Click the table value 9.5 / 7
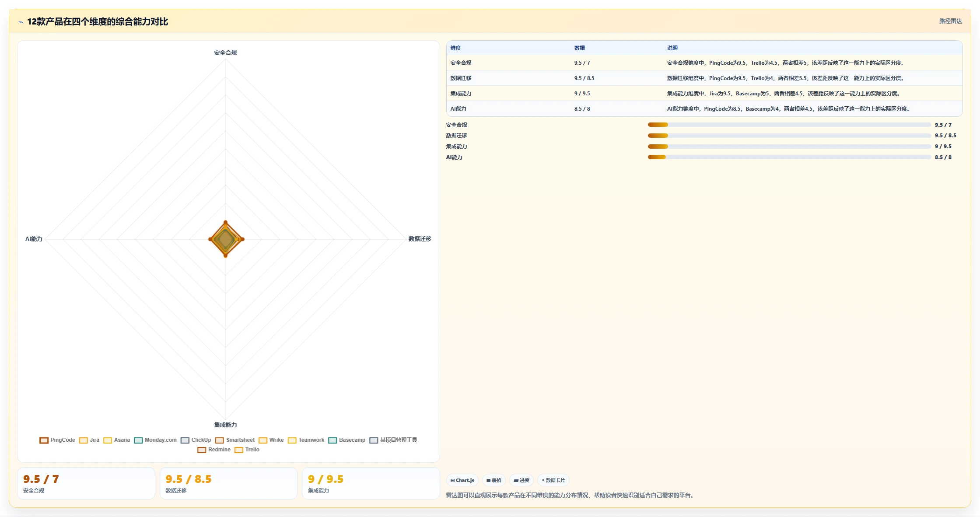This screenshot has height=517, width=980. tap(582, 63)
